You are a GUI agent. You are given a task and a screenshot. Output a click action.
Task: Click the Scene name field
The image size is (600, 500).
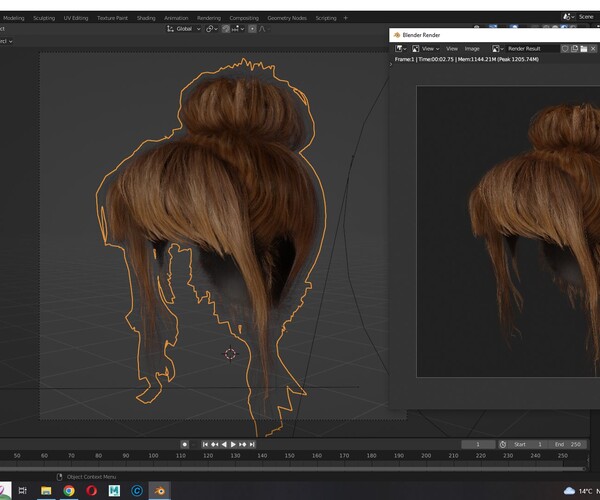coord(588,17)
